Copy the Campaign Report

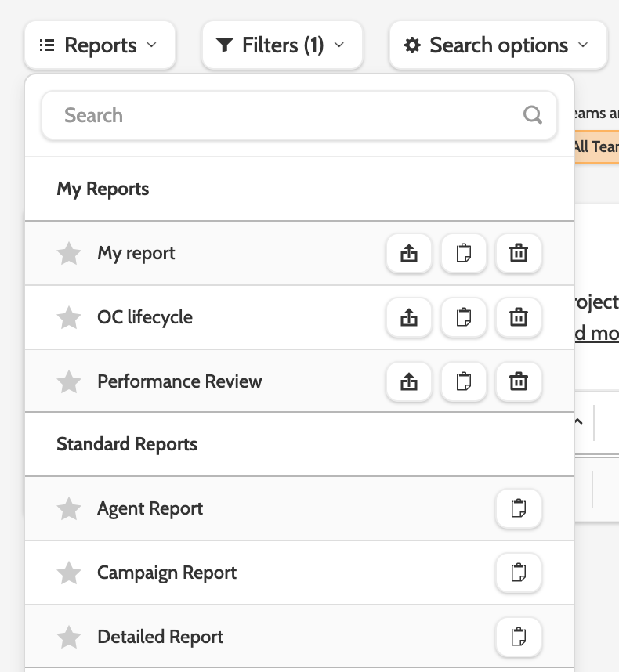(x=519, y=573)
